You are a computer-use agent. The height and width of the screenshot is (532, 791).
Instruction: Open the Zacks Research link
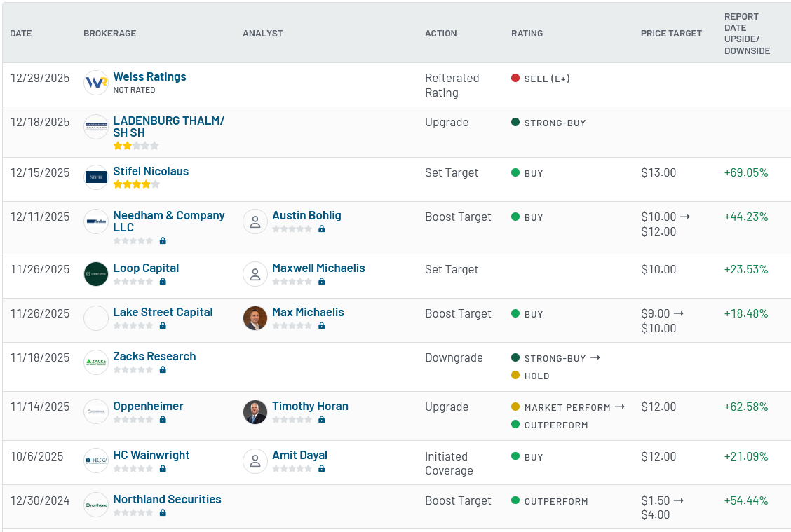coord(154,357)
